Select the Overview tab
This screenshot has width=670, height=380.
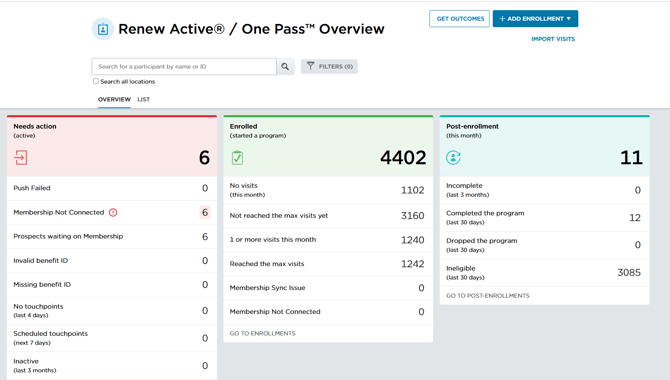point(114,99)
